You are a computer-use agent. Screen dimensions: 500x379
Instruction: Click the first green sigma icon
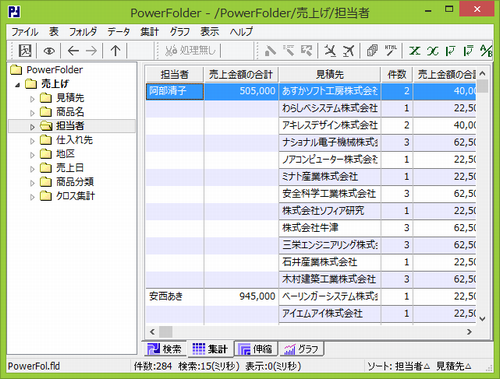pyautogui.click(x=414, y=51)
